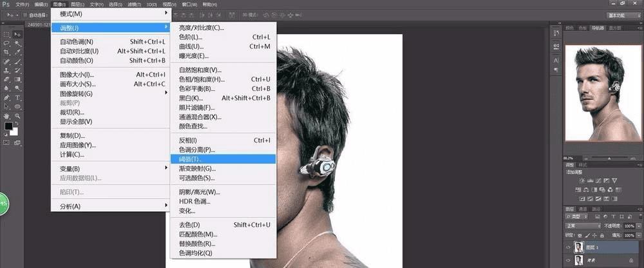The width and height of the screenshot is (644, 268).
Task: Open the 滤镜(T) menu in menu bar
Action: tap(133, 5)
